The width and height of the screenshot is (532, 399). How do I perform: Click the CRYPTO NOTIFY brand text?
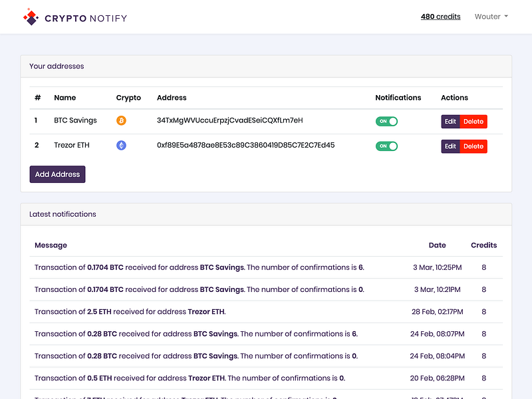click(x=86, y=19)
